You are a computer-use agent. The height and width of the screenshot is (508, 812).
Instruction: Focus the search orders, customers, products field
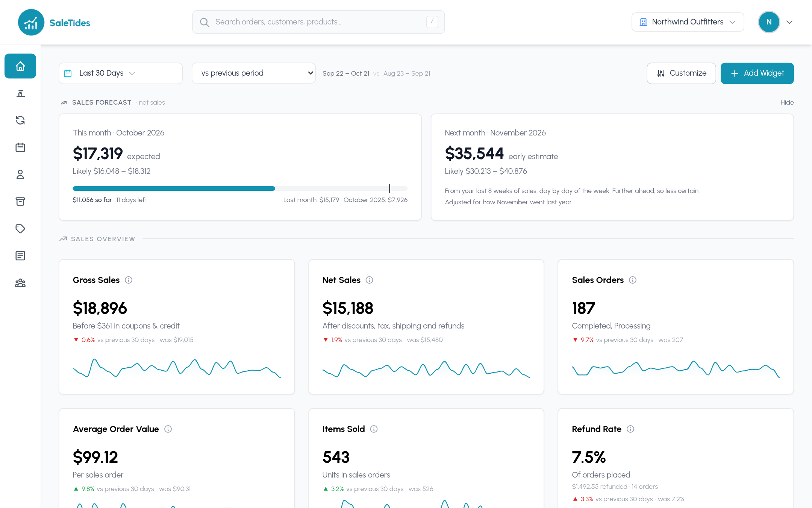click(318, 22)
